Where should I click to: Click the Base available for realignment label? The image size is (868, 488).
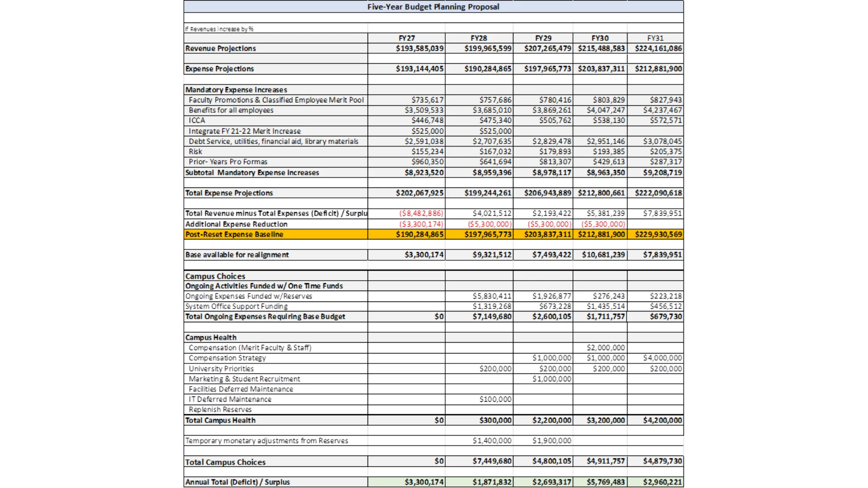pyautogui.click(x=237, y=255)
